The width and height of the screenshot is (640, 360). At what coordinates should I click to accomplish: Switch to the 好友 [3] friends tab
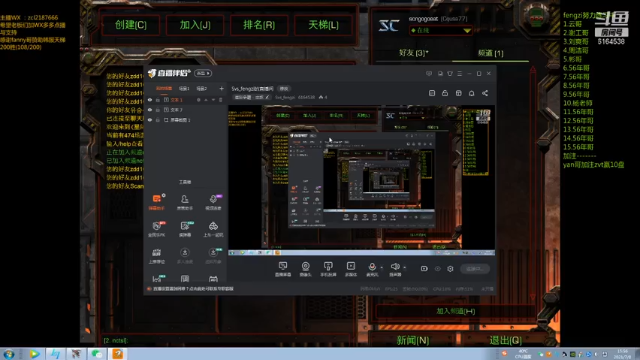click(x=413, y=53)
